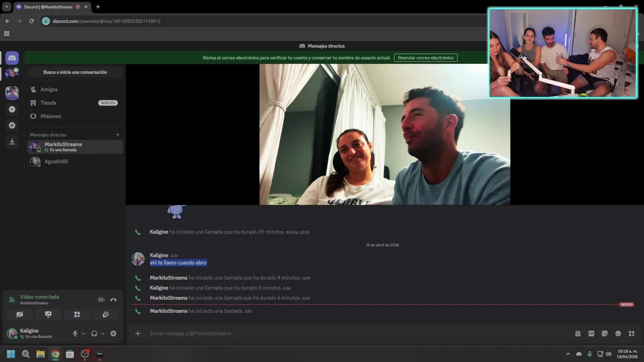Click MarkitoStreams call lasting 6 minutos
This screenshot has height=362, width=644.
pos(230,298)
